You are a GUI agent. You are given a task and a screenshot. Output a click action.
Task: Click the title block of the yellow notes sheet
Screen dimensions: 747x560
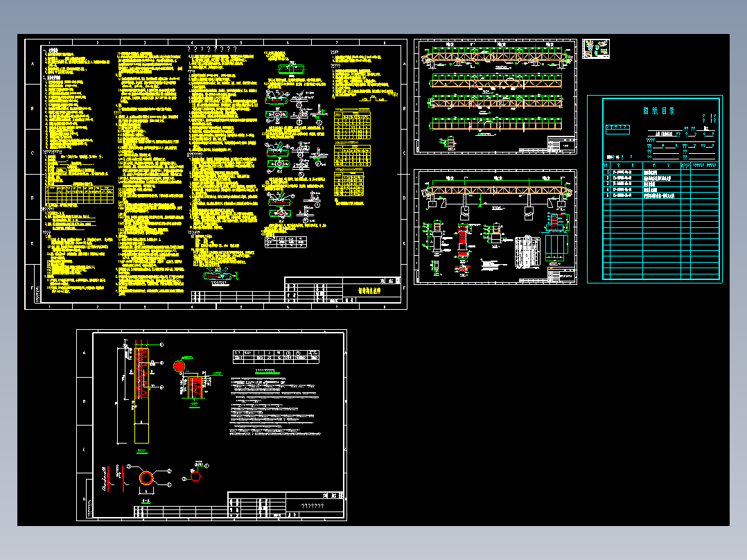tap(342, 290)
